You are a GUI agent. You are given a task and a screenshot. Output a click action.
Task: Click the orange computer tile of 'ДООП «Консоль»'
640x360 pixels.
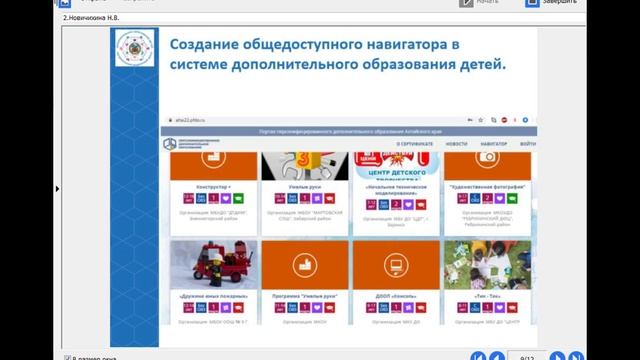pyautogui.click(x=396, y=265)
